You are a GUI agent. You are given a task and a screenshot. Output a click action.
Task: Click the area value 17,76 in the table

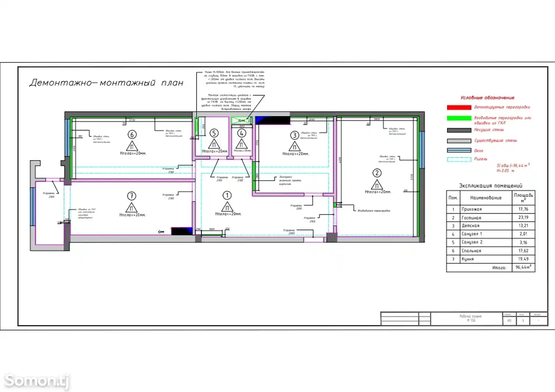(x=523, y=209)
